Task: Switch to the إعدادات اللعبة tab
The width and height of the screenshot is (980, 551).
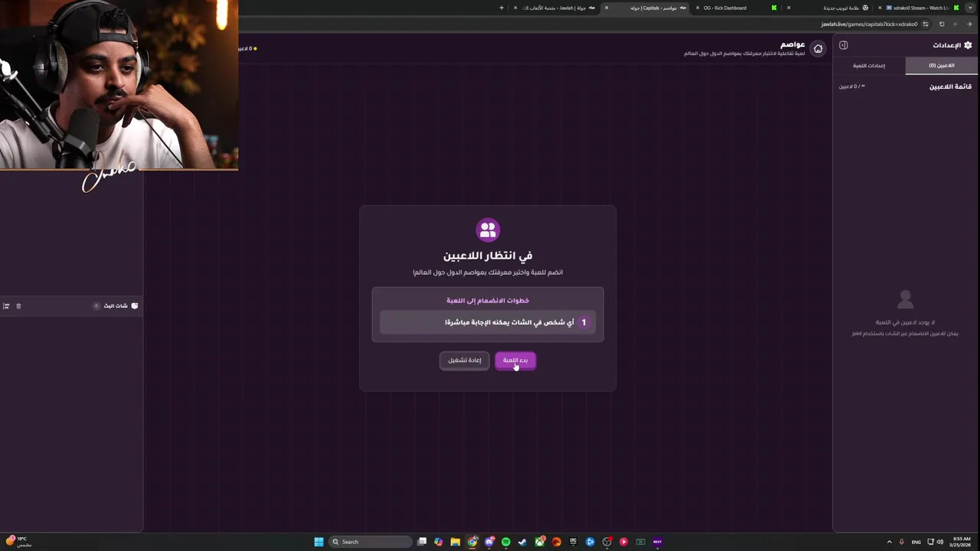Action: [869, 66]
